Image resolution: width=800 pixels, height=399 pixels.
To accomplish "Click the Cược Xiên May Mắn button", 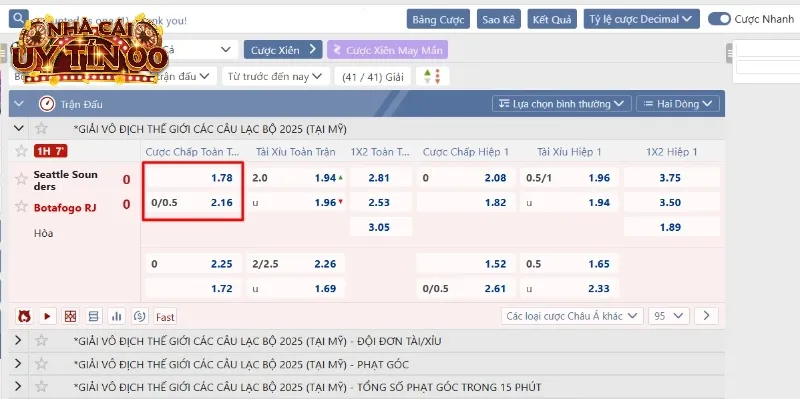I will pos(388,50).
